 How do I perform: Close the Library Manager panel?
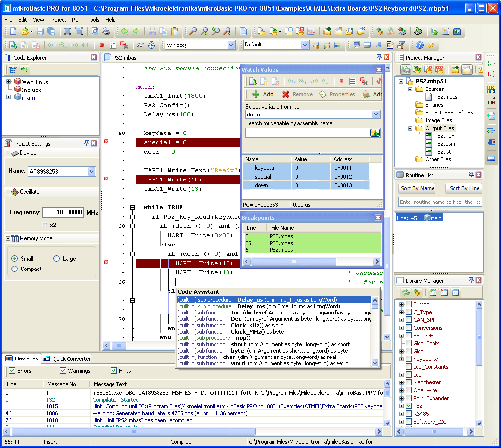tap(478, 280)
